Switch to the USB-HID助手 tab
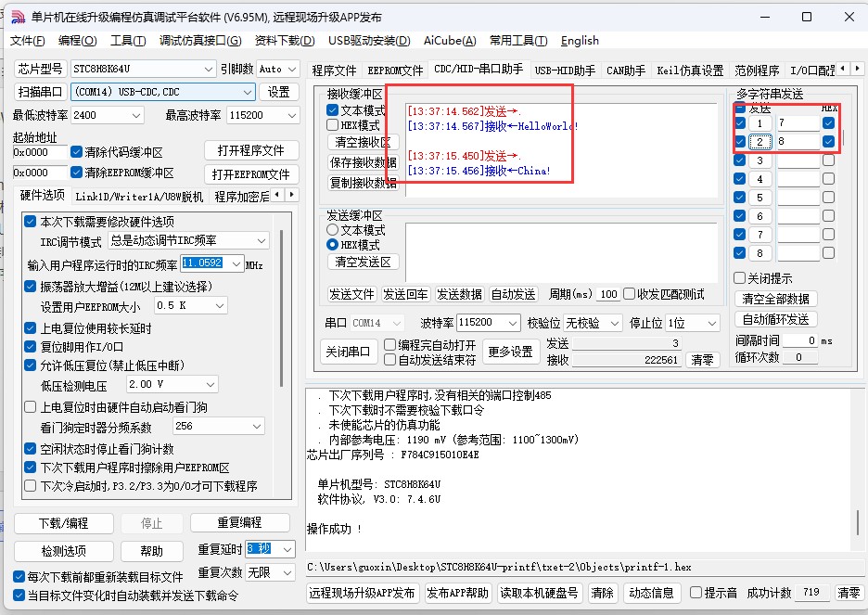The height and width of the screenshot is (615, 868). (x=565, y=70)
